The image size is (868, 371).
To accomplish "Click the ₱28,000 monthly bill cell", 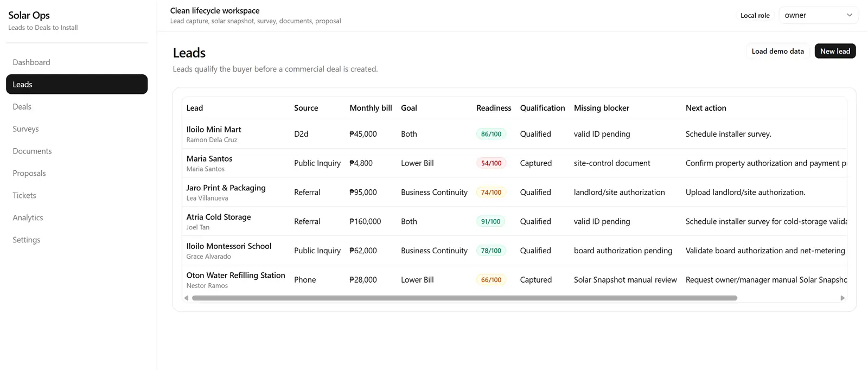I will pos(363,280).
